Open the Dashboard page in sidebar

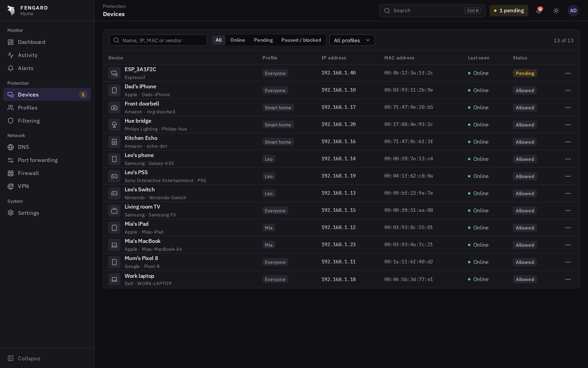(x=47, y=42)
